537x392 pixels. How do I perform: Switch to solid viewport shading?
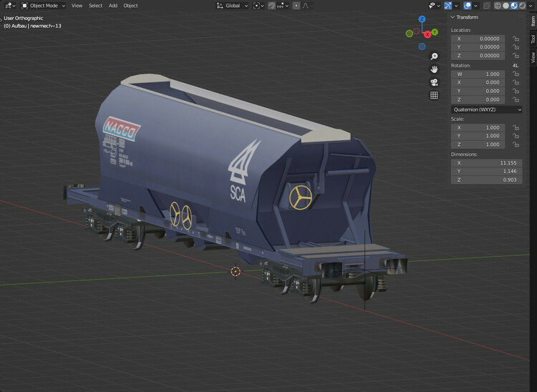(505, 6)
